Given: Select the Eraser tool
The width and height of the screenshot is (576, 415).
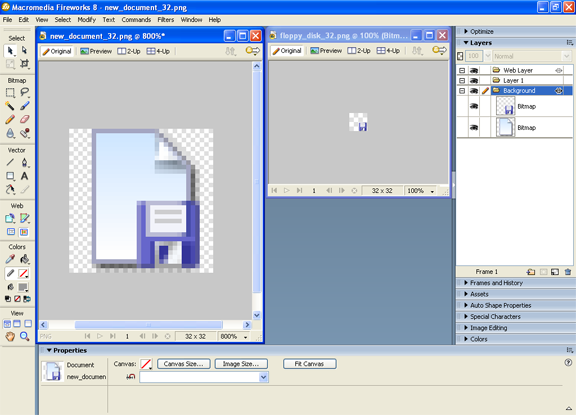Looking at the screenshot, I should 24,119.
